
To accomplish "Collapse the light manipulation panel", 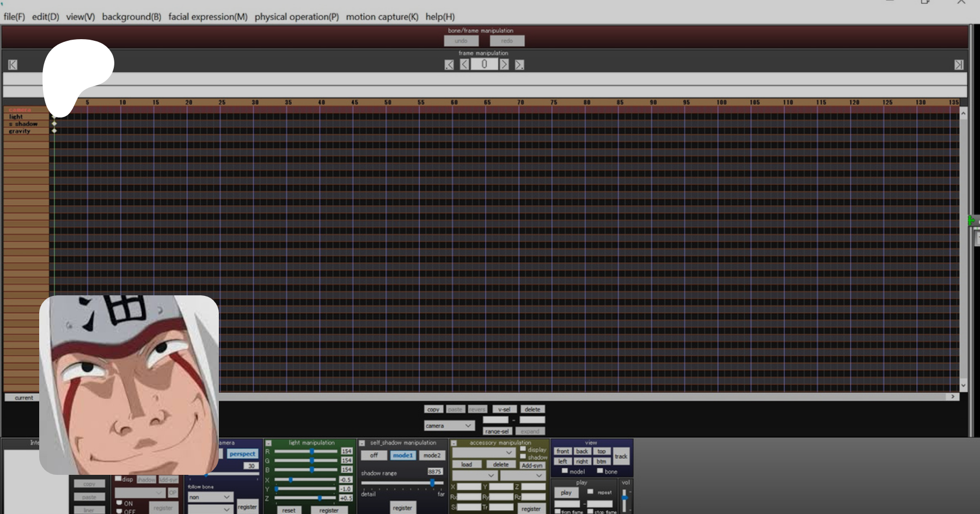I will [x=268, y=443].
